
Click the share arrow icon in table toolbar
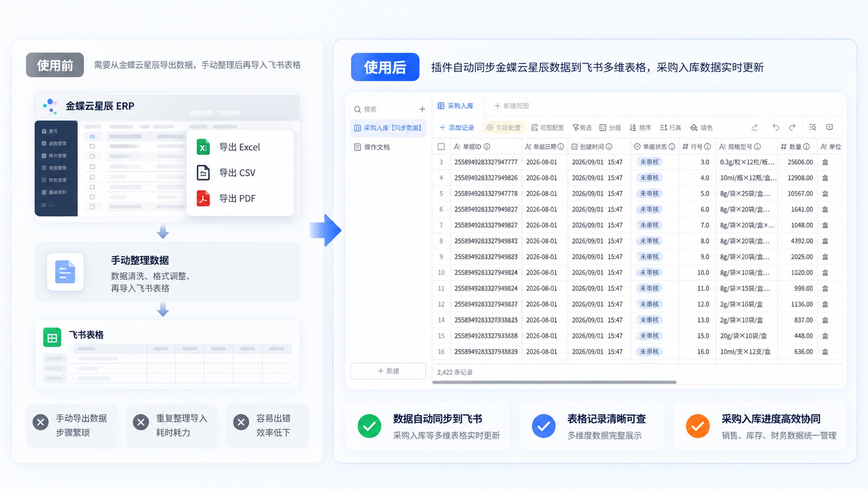pyautogui.click(x=754, y=127)
